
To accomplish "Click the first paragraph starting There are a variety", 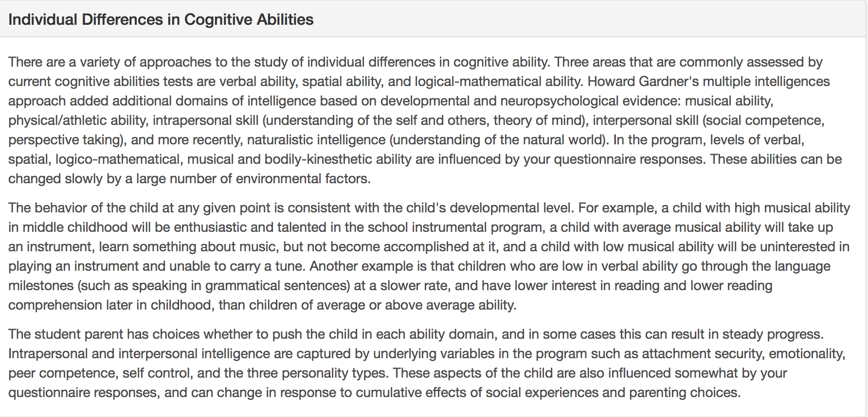I will (425, 120).
